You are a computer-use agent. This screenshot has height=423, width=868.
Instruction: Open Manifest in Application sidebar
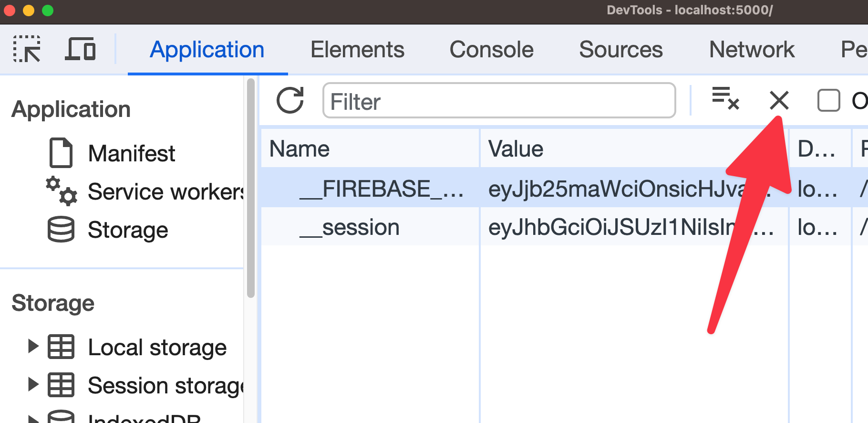tap(131, 153)
